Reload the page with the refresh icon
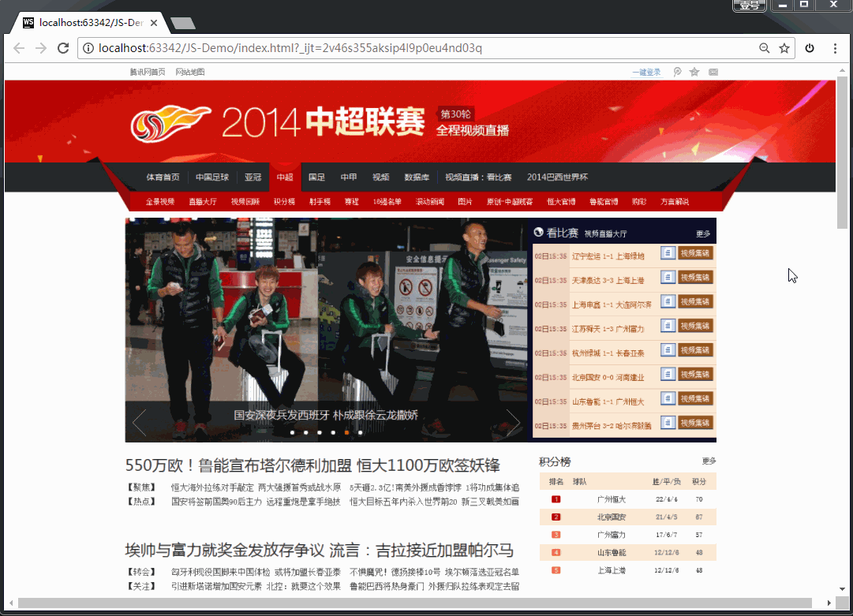853x616 pixels. (x=63, y=48)
